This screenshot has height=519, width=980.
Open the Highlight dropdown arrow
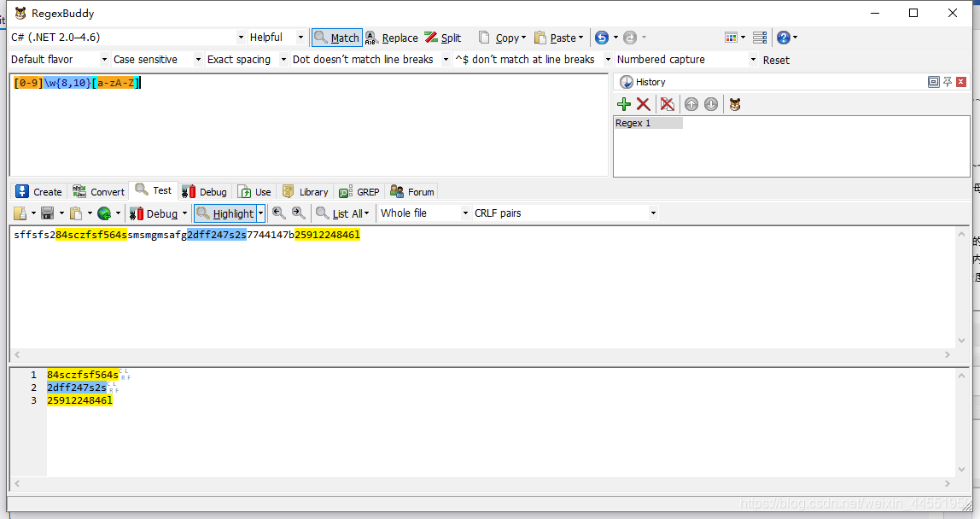pos(261,214)
